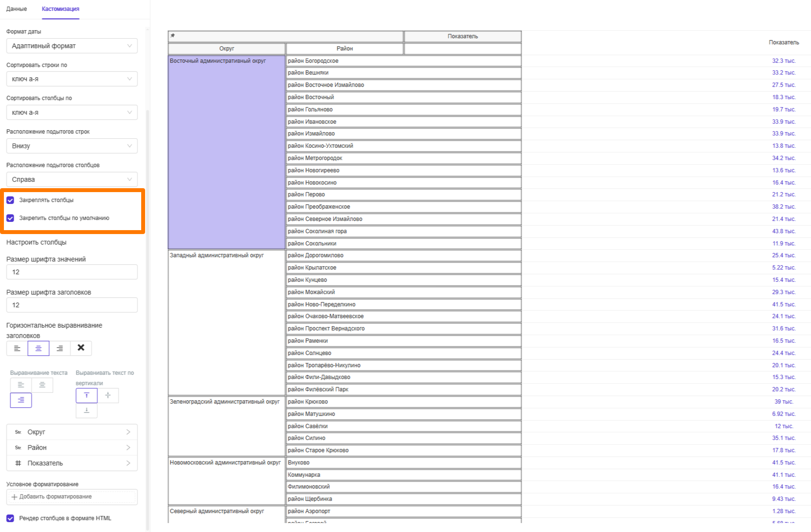Open the Показатель column settings
The image size is (811, 532).
click(72, 463)
